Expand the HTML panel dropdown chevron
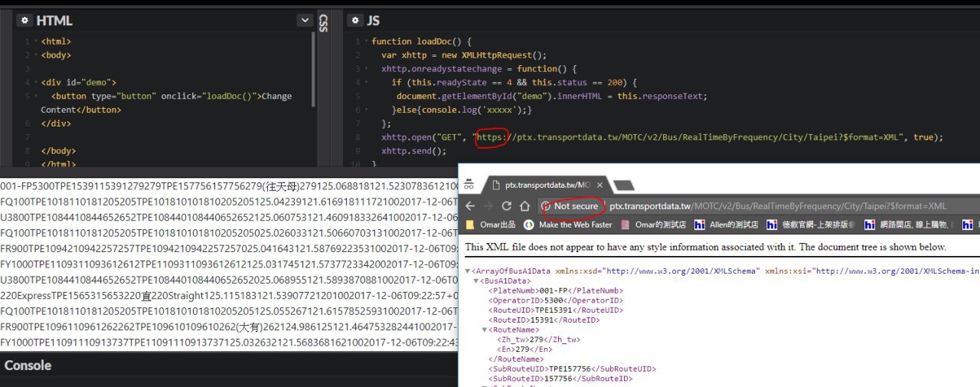Image resolution: width=980 pixels, height=387 pixels. [x=305, y=21]
